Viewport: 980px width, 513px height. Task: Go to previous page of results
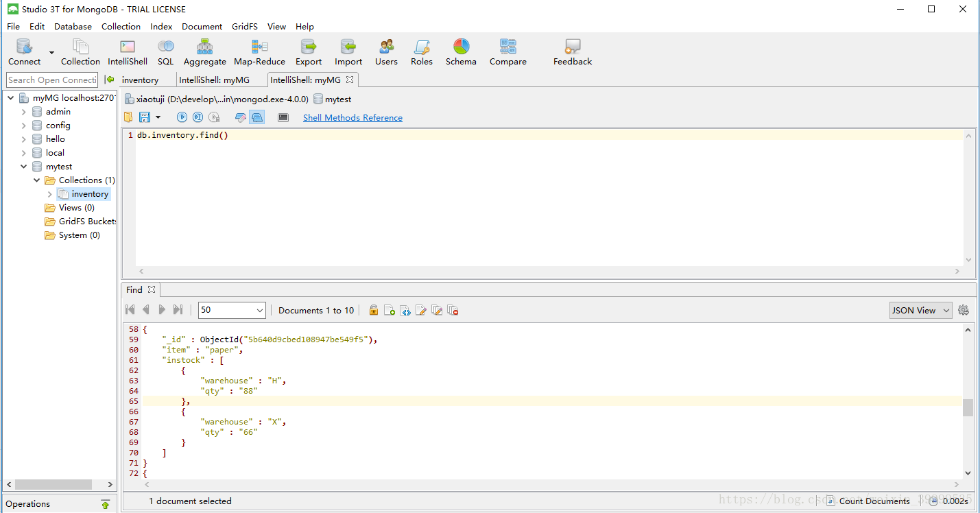146,310
